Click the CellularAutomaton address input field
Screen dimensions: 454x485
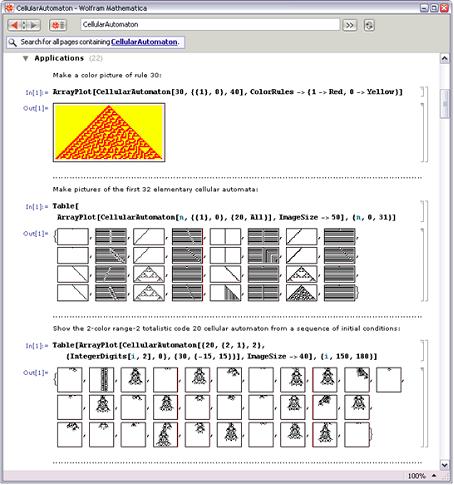[x=210, y=25]
